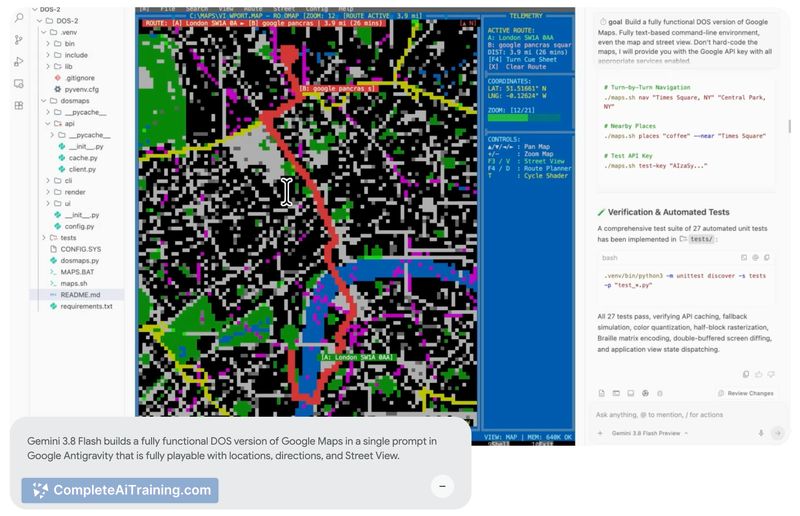Viewport: 800px width, 516px height.
Task: Click the CompleteAiTraining.com button
Action: point(120,490)
